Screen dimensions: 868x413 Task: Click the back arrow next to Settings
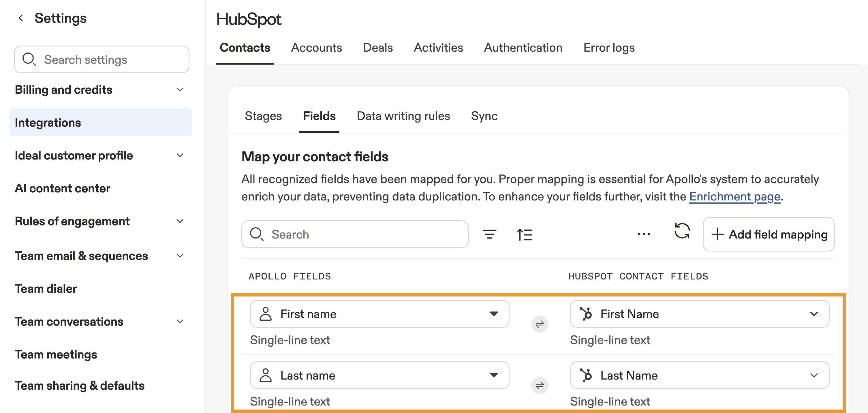[x=21, y=18]
